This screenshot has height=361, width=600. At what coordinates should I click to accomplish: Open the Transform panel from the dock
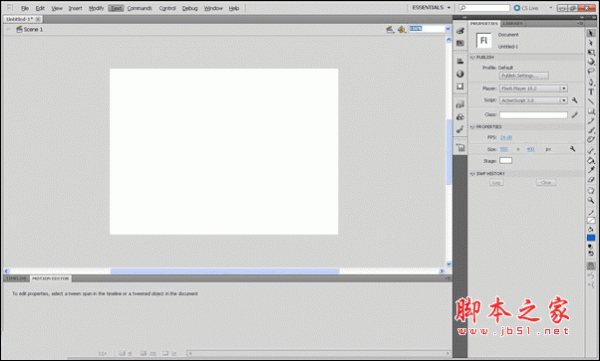tap(460, 87)
